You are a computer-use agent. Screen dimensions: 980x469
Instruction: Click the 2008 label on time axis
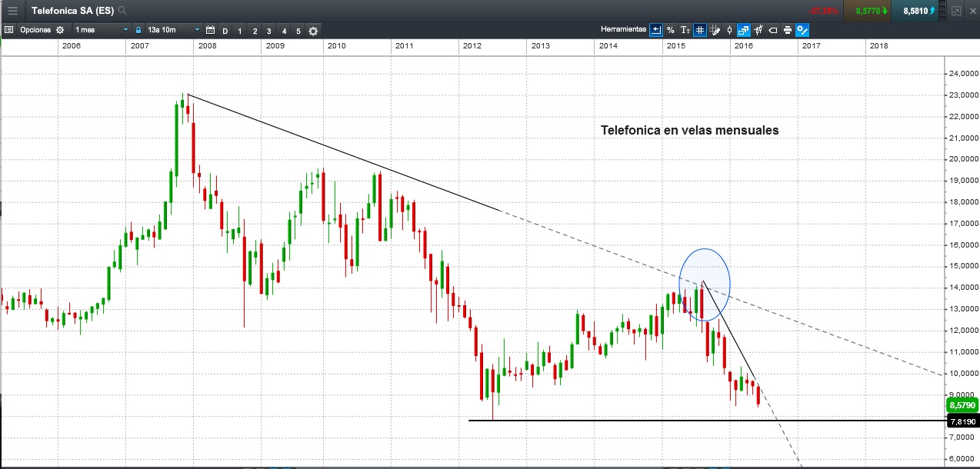207,46
